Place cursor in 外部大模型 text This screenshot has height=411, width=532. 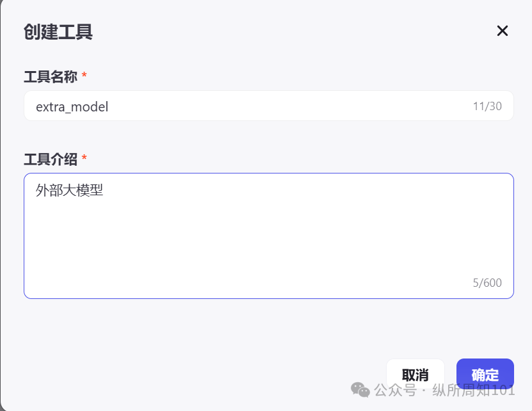click(x=69, y=190)
